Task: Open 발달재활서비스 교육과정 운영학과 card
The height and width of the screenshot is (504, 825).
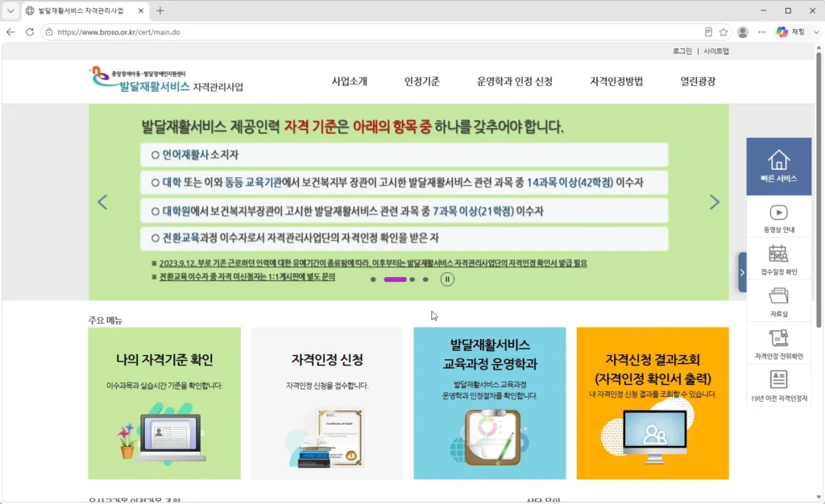Action: click(x=490, y=403)
